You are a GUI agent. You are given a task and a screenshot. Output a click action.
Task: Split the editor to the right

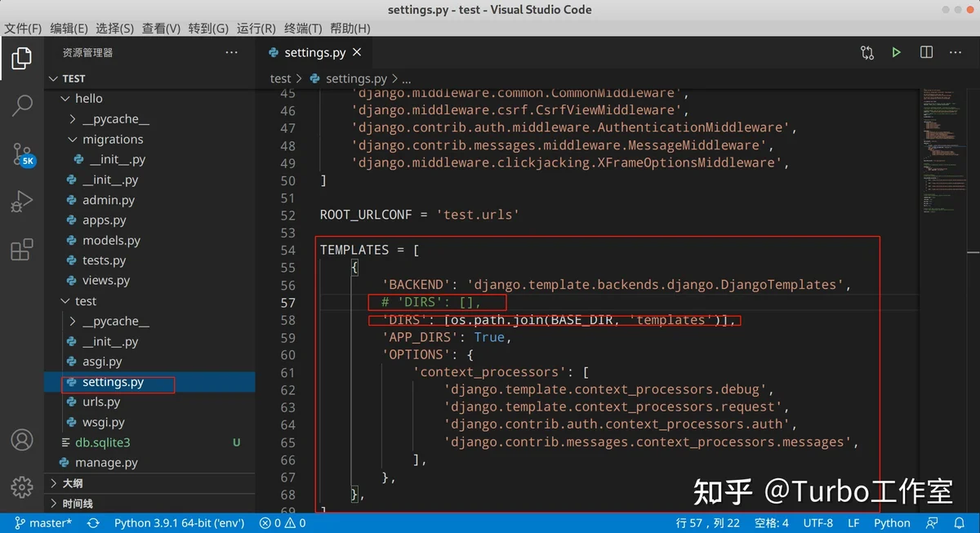click(x=926, y=52)
